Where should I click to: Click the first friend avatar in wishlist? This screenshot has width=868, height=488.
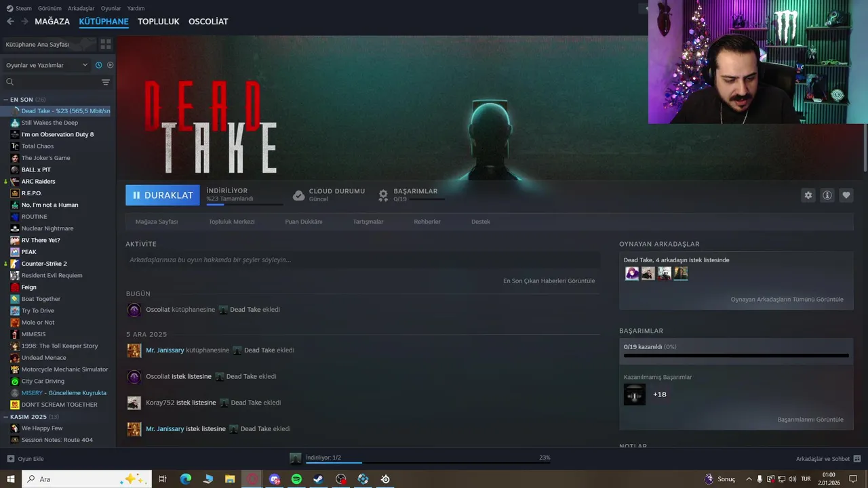point(632,273)
